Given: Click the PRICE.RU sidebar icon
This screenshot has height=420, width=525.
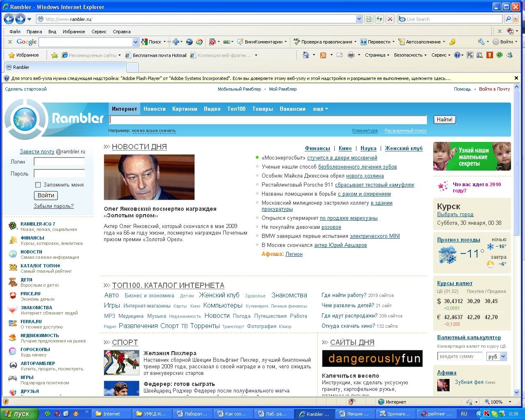Looking at the screenshot, I should (x=13, y=296).
